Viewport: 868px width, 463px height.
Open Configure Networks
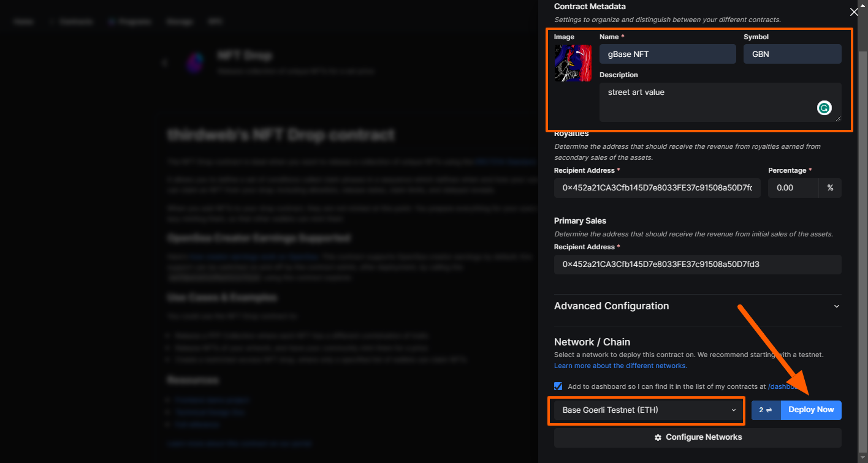(x=698, y=438)
